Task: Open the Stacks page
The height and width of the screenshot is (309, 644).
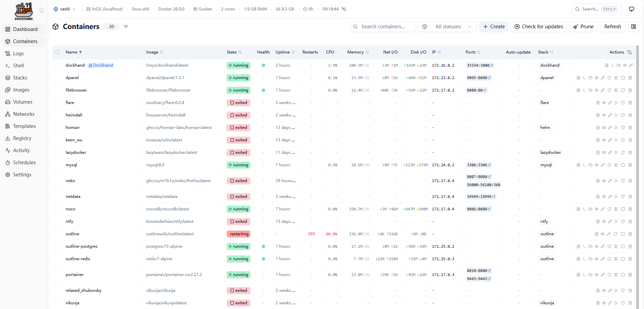Action: (24, 78)
